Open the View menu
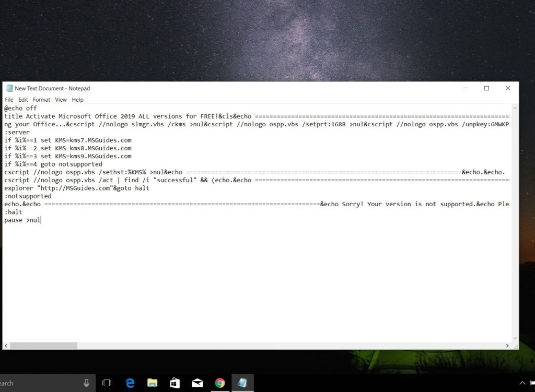Image resolution: width=535 pixels, height=392 pixels. coord(61,100)
